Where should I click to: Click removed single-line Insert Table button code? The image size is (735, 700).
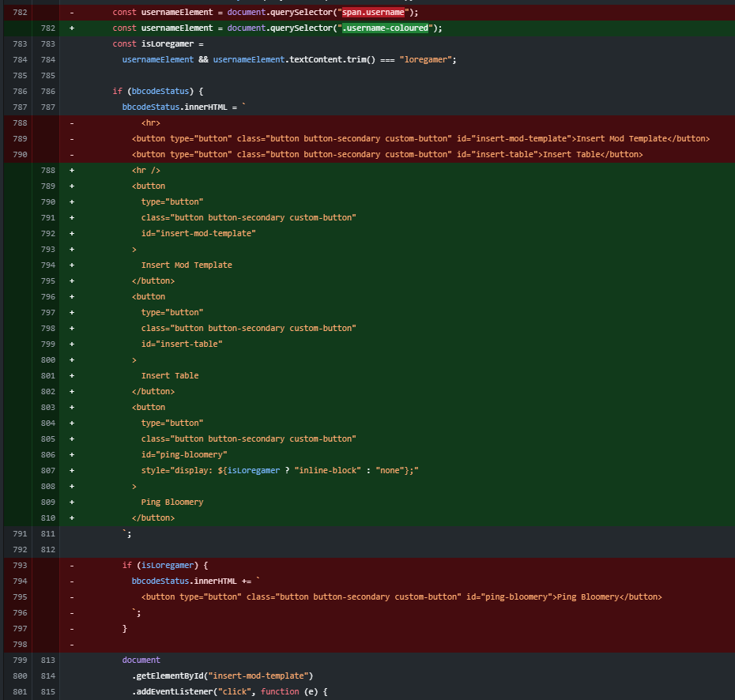(387, 155)
